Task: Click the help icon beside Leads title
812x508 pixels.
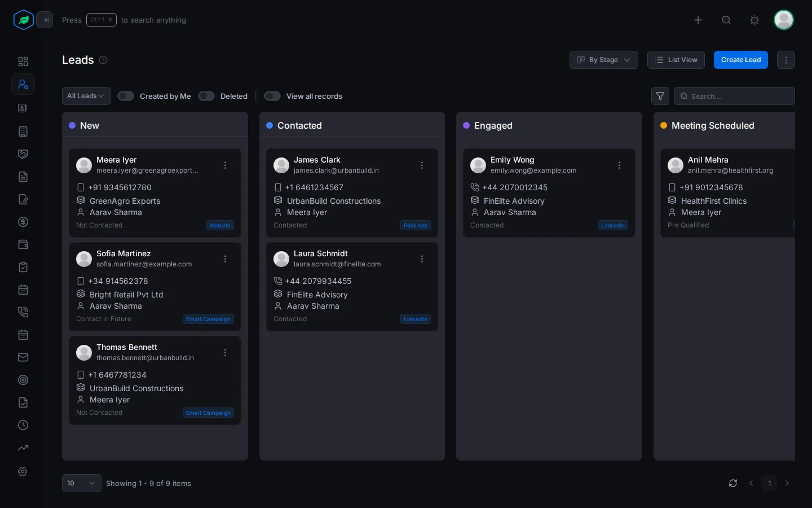Action: [103, 60]
